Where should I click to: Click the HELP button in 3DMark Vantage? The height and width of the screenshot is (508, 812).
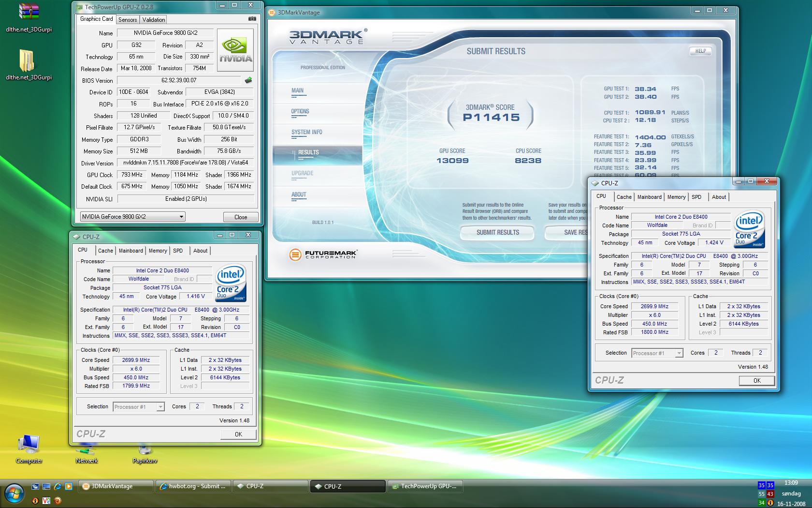(700, 51)
